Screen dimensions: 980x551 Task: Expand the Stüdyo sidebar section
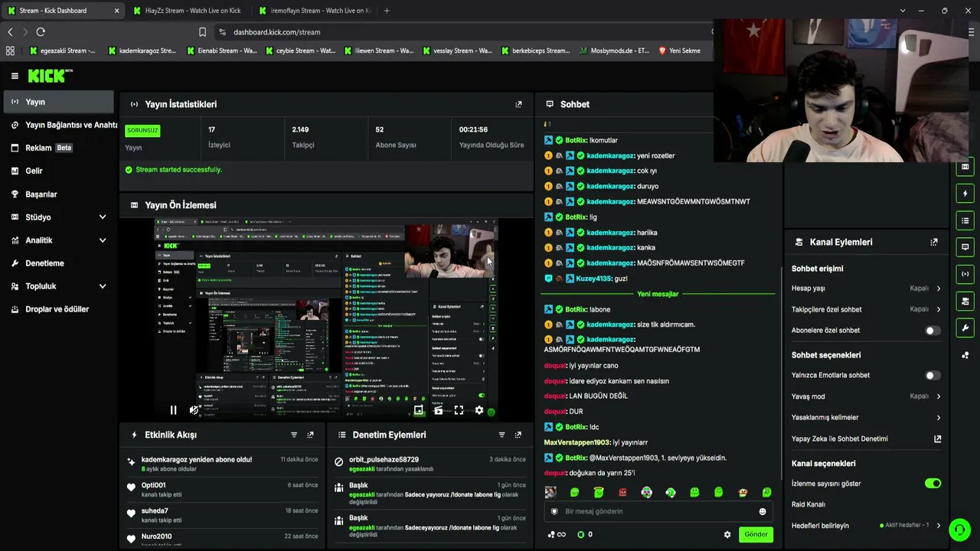(x=103, y=217)
